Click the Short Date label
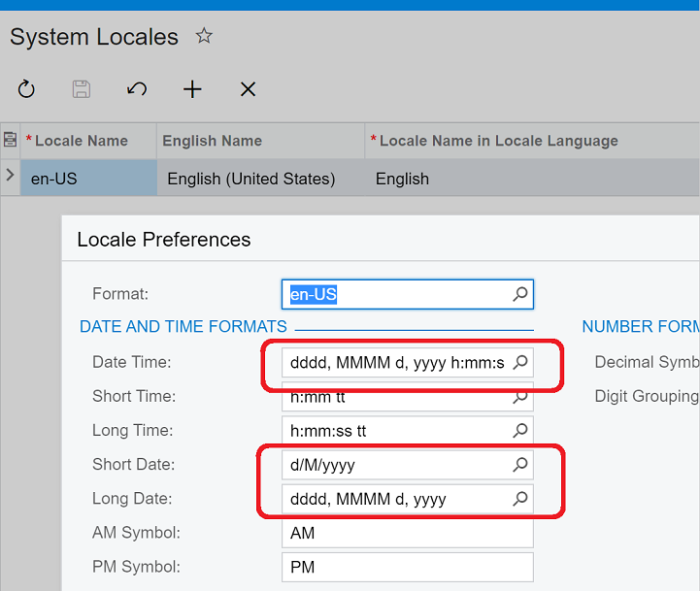700x591 pixels. coord(133,464)
